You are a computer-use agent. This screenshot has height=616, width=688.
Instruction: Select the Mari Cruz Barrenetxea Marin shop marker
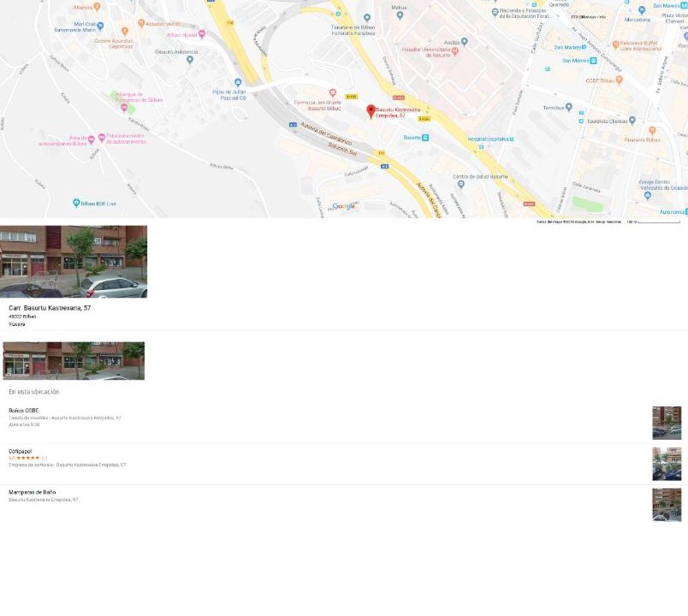[100, 26]
